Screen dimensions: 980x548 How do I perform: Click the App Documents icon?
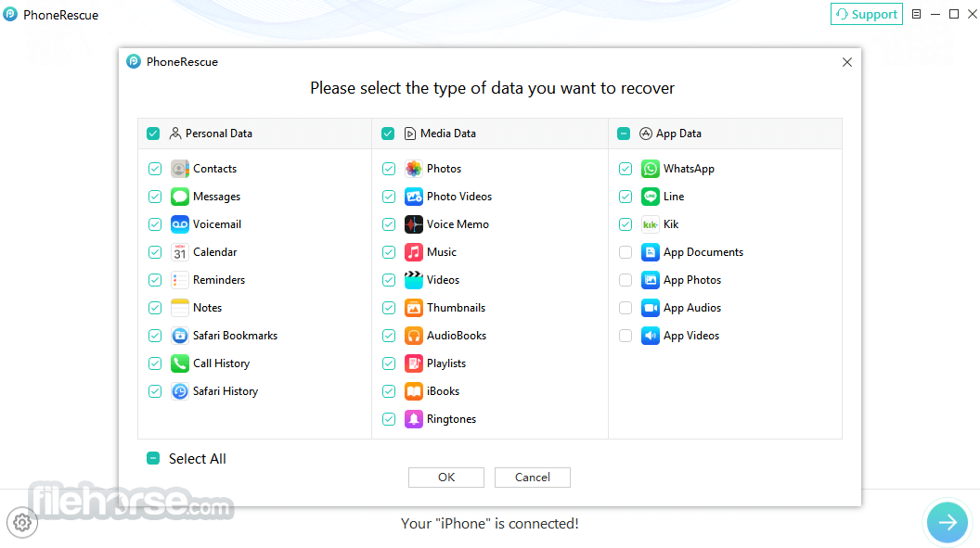coord(651,252)
